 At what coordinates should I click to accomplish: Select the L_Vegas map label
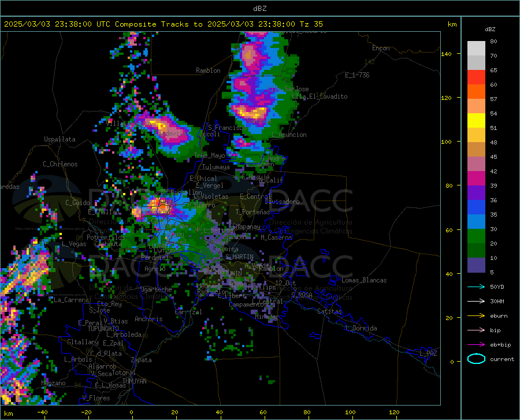[x=74, y=244]
